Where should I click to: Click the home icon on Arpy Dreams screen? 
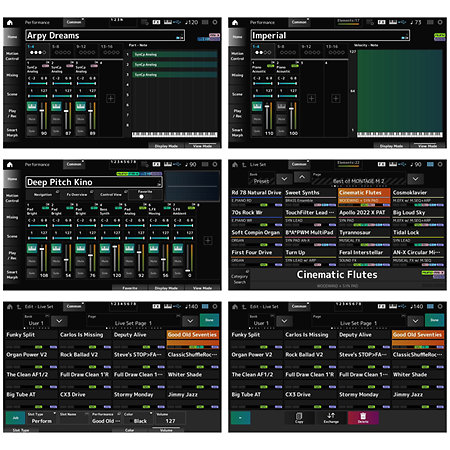point(10,23)
